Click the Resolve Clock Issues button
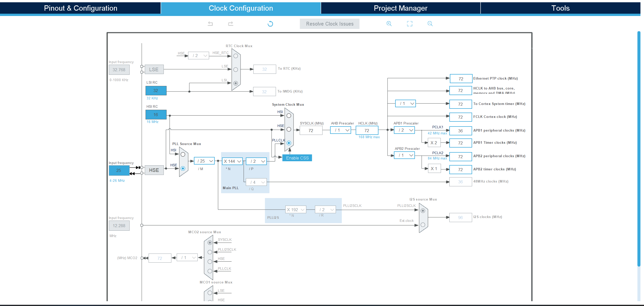The height and width of the screenshot is (306, 644). pyautogui.click(x=330, y=24)
